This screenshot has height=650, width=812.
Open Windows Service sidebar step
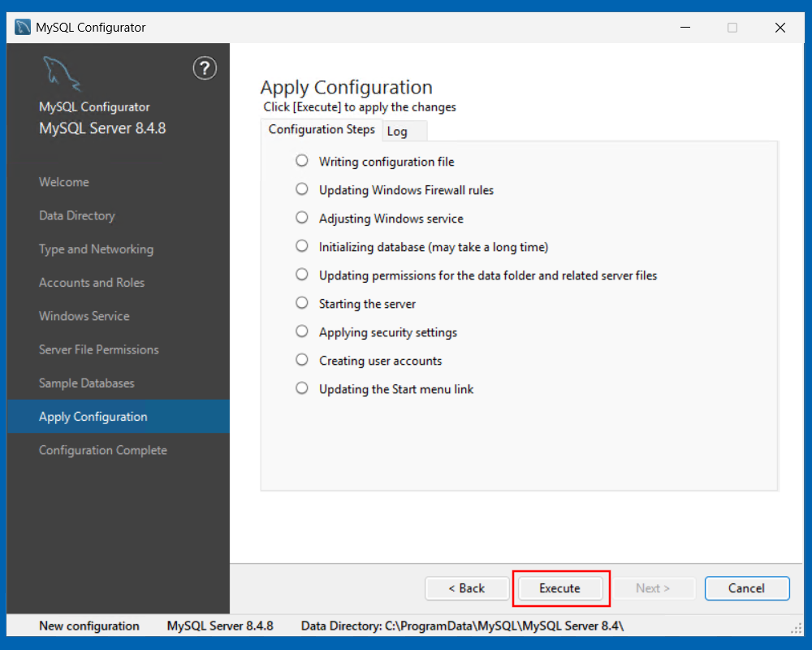pyautogui.click(x=84, y=316)
